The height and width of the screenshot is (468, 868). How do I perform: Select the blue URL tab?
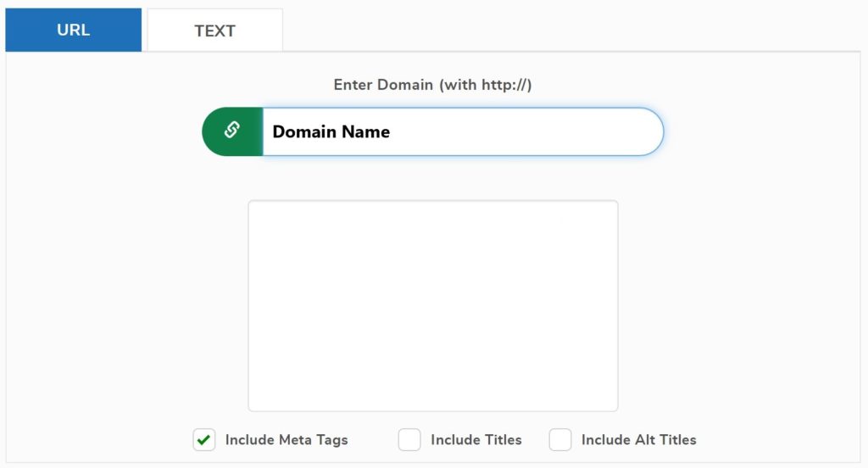[73, 31]
